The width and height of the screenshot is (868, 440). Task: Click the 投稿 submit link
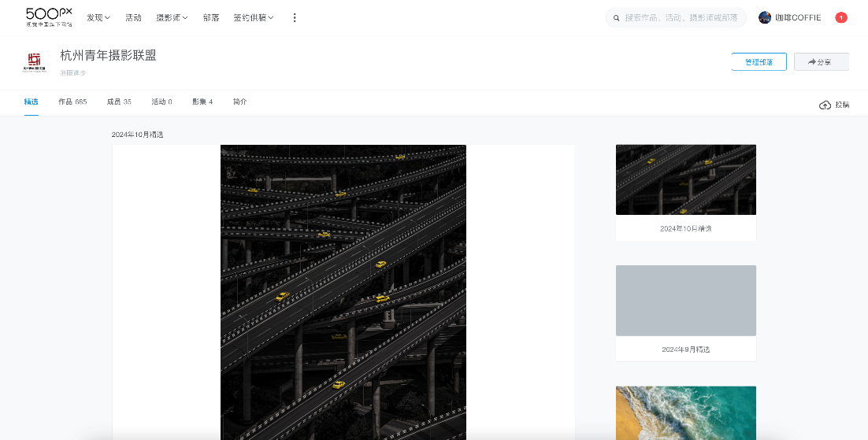click(x=842, y=105)
